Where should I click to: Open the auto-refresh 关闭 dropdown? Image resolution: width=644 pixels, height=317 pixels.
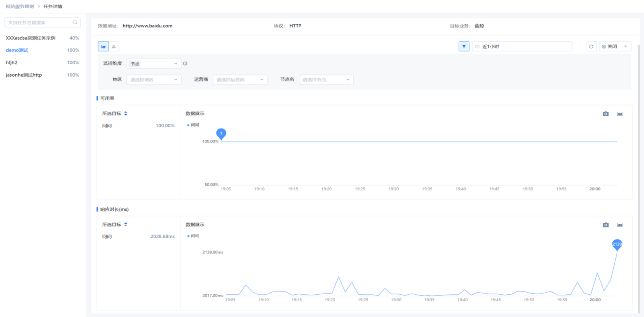(x=615, y=46)
